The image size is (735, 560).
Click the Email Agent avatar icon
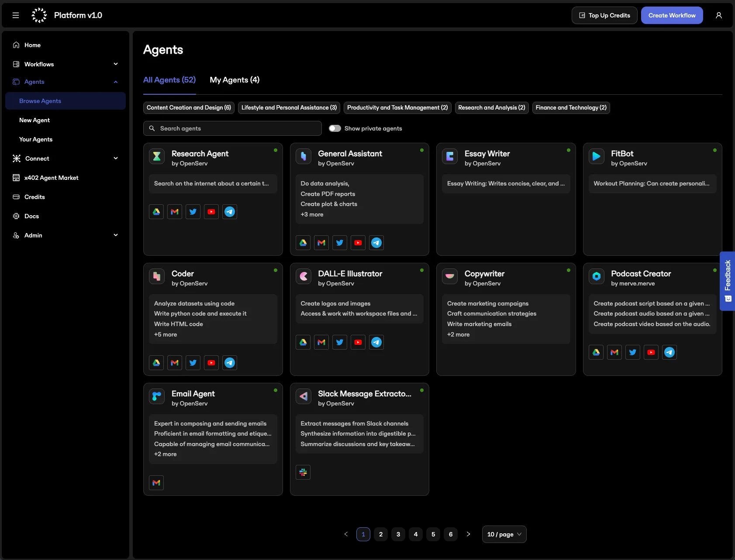click(x=157, y=396)
